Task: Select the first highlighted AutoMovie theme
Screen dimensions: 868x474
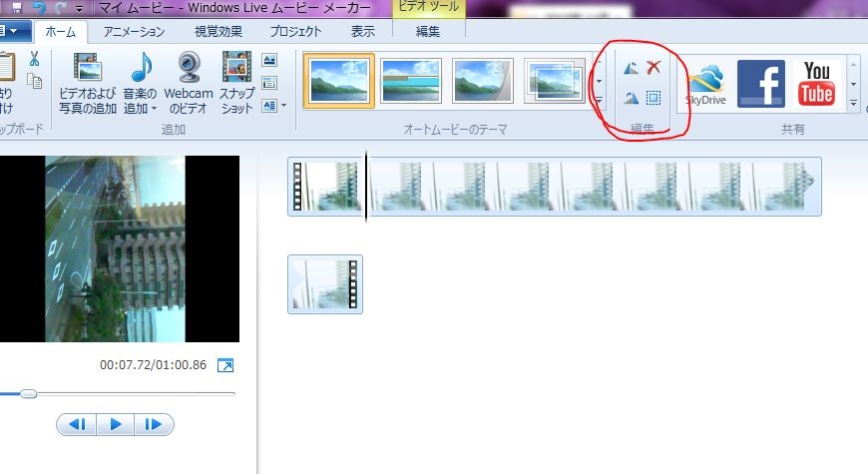Action: [x=339, y=81]
